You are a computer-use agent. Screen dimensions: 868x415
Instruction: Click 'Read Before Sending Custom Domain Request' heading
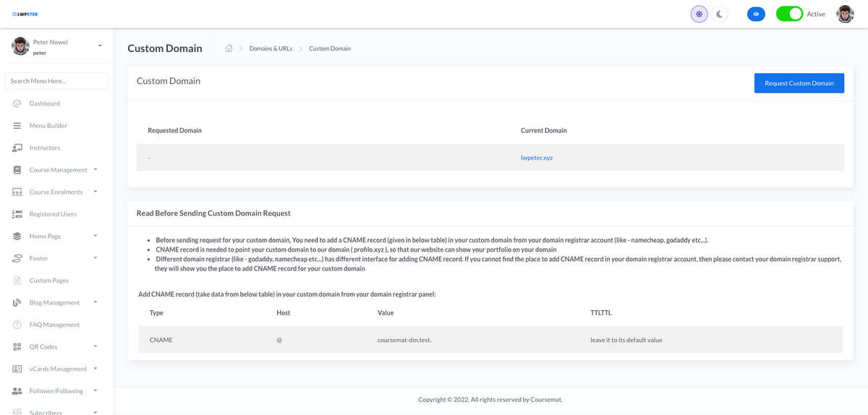pyautogui.click(x=213, y=213)
